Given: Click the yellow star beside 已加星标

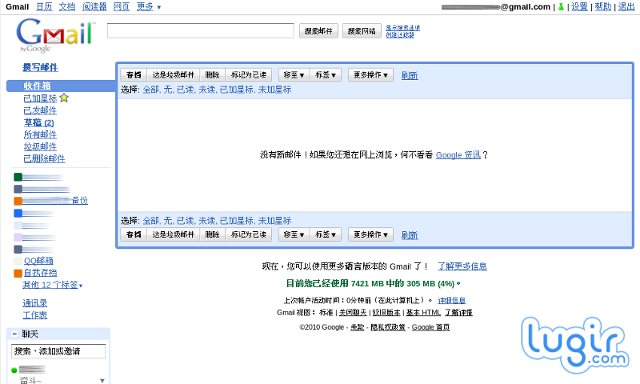Looking at the screenshot, I should click(x=64, y=98).
